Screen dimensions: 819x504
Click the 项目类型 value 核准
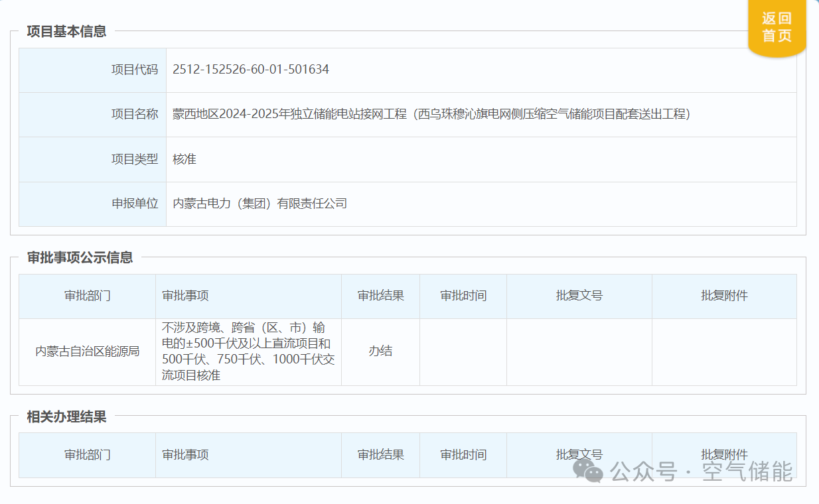(x=183, y=159)
